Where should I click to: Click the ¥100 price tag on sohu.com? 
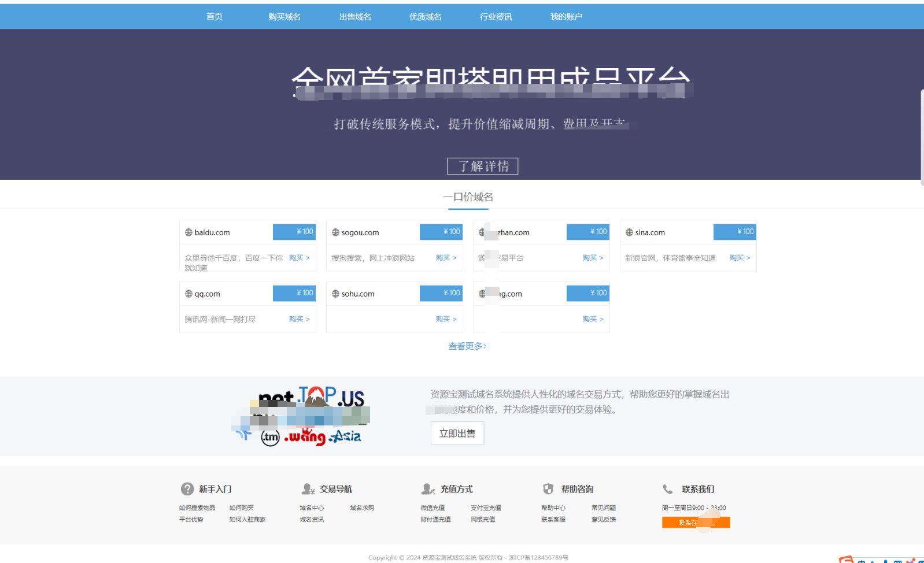pos(441,293)
